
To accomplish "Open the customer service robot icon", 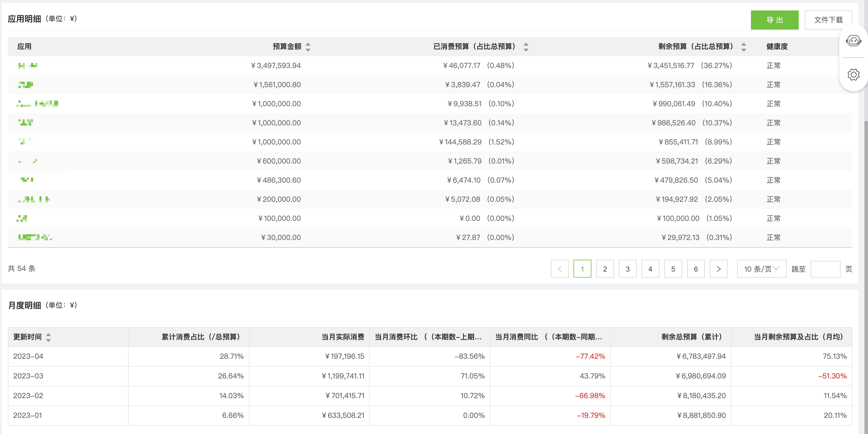I will coord(853,41).
